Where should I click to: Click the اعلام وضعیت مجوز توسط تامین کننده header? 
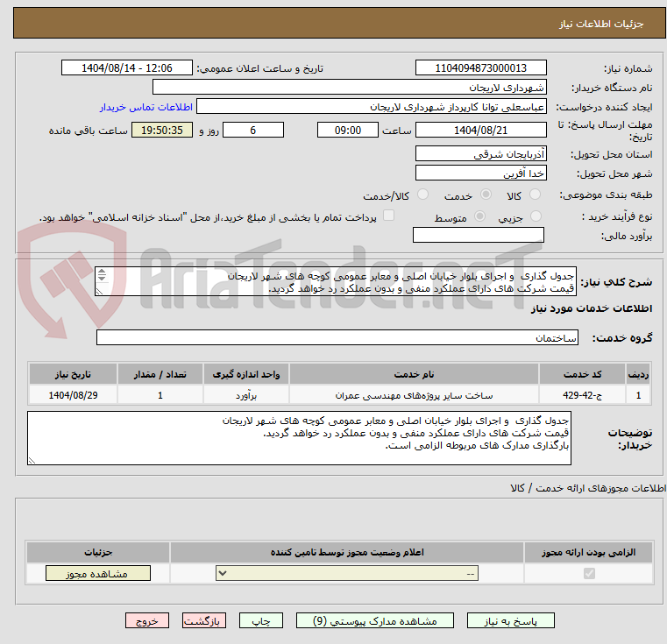pyautogui.click(x=347, y=552)
